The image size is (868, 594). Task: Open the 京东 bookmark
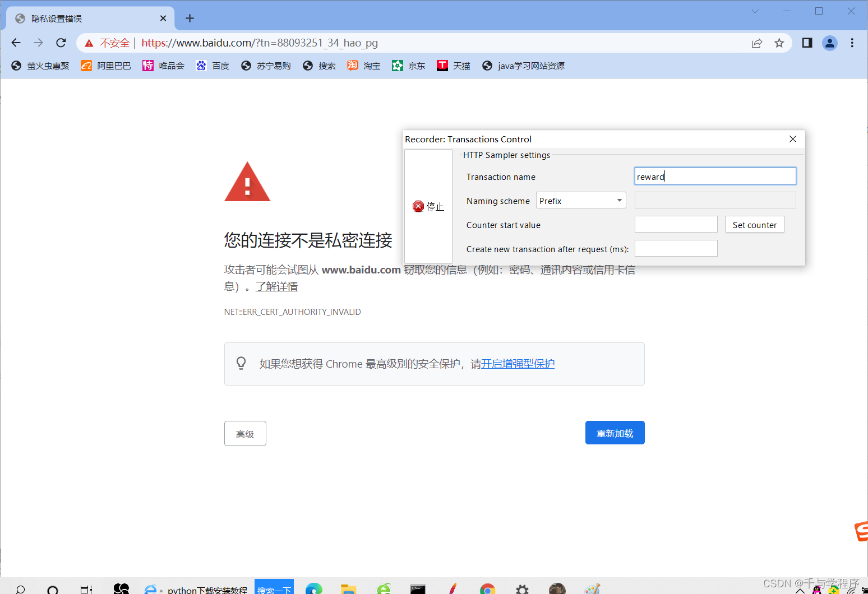point(415,66)
